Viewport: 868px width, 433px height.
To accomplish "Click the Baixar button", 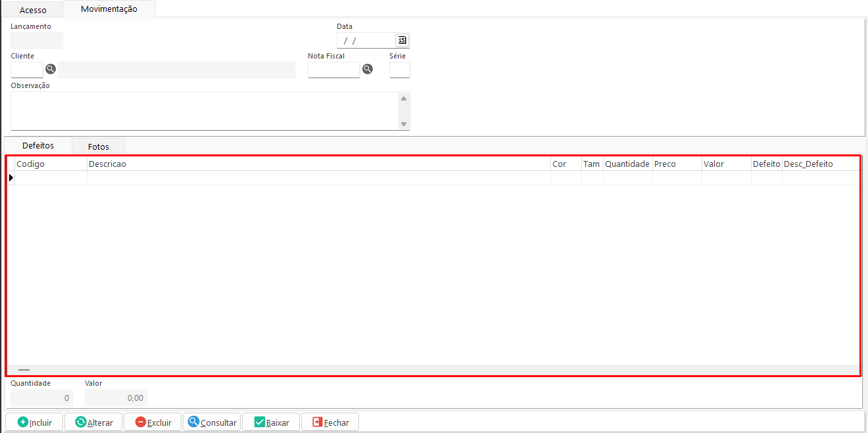I will pos(271,422).
